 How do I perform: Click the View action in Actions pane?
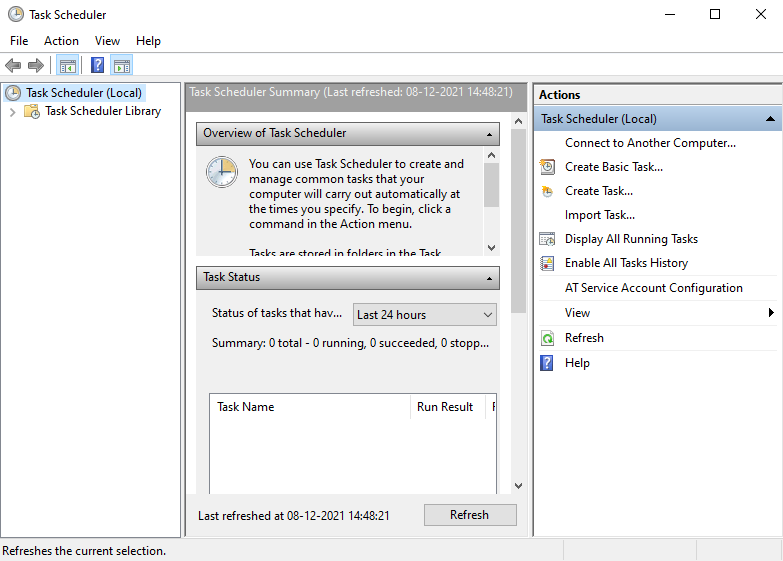[577, 313]
